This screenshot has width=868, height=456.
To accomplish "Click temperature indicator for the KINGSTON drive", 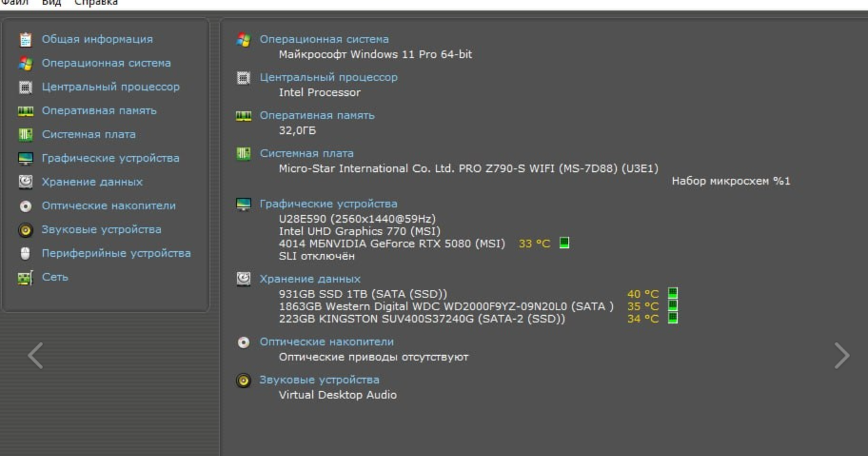I will [x=673, y=318].
